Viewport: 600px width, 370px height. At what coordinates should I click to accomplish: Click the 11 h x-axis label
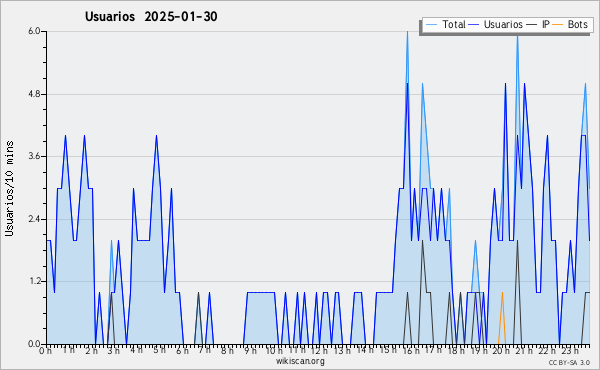pyautogui.click(x=297, y=350)
